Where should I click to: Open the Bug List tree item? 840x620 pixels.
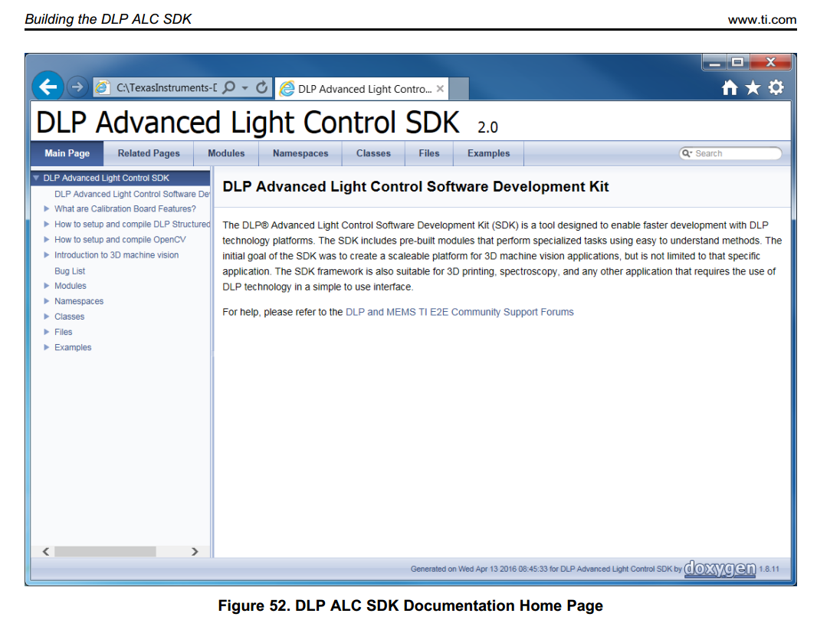(x=70, y=271)
